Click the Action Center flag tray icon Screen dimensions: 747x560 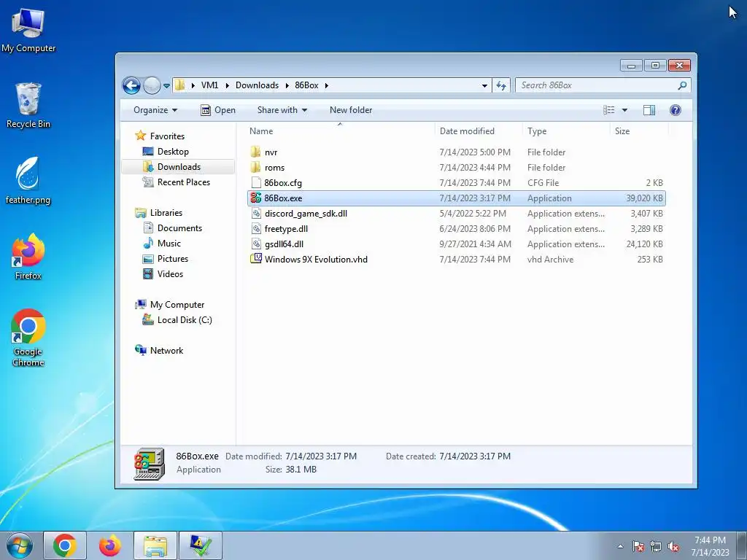pos(638,546)
